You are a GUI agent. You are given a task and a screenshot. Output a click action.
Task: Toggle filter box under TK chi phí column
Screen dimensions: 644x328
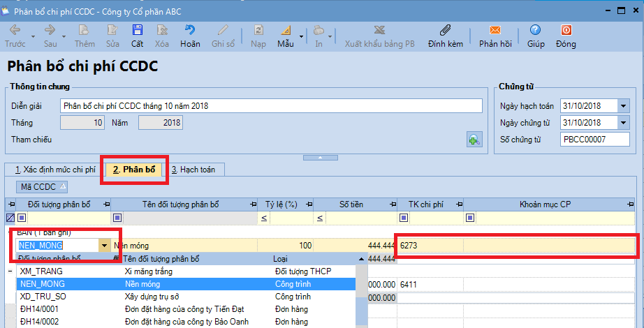pos(404,218)
